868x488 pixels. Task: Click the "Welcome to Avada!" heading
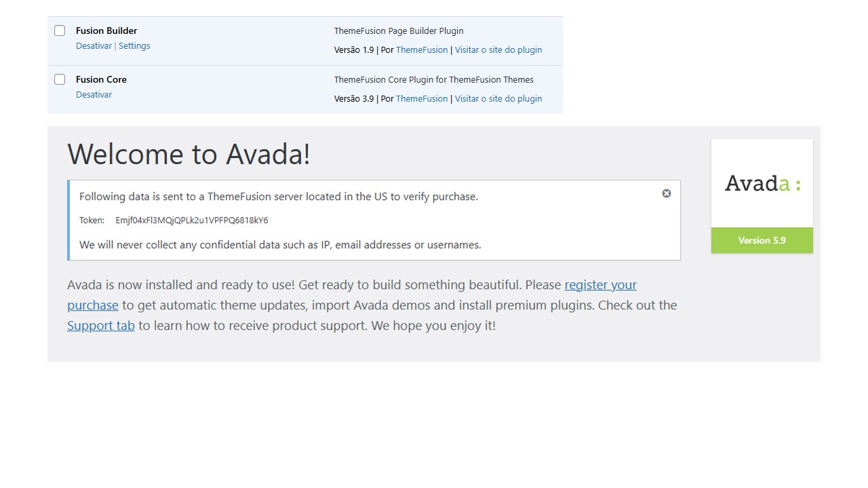pos(189,154)
